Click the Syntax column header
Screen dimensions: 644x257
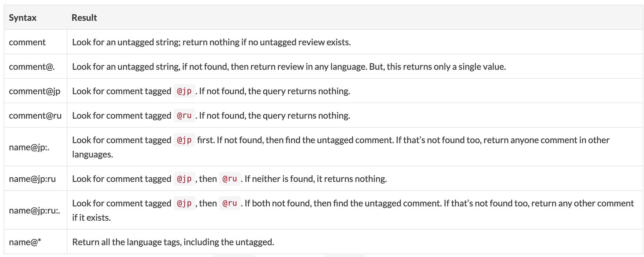coord(23,18)
